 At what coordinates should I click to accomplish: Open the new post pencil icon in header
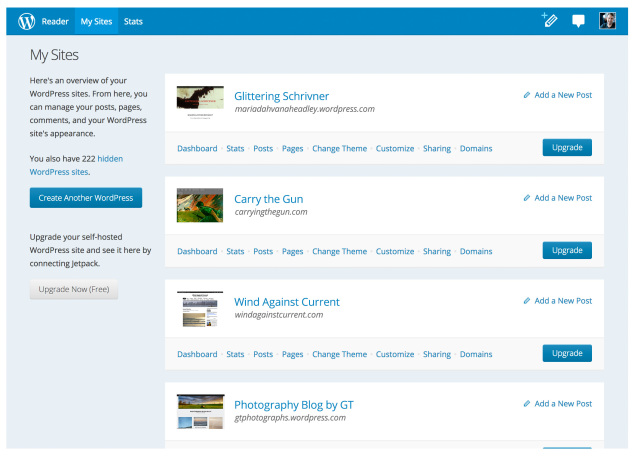click(x=550, y=19)
